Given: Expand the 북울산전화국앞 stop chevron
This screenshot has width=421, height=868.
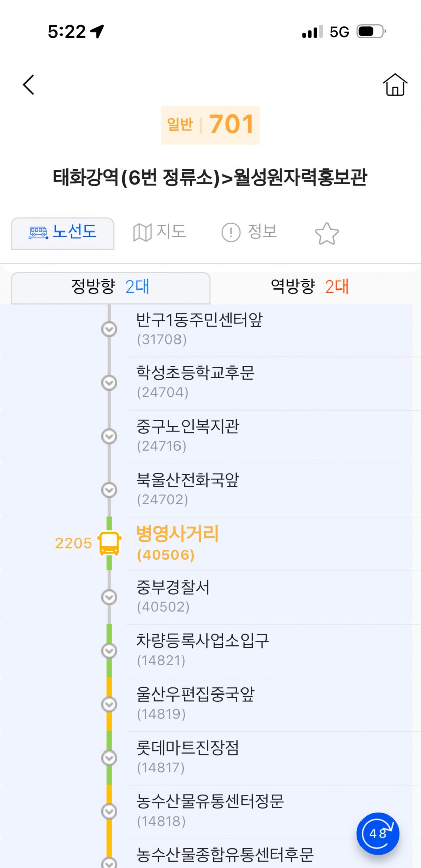Looking at the screenshot, I should click(109, 490).
